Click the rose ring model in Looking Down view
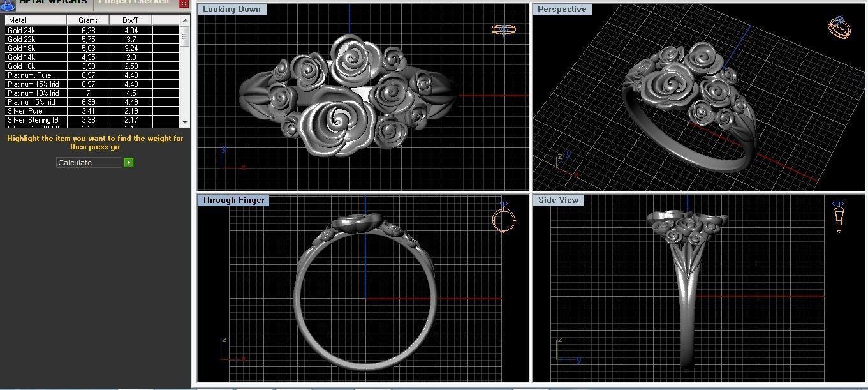Screen dimensions: 868x390 [348, 96]
